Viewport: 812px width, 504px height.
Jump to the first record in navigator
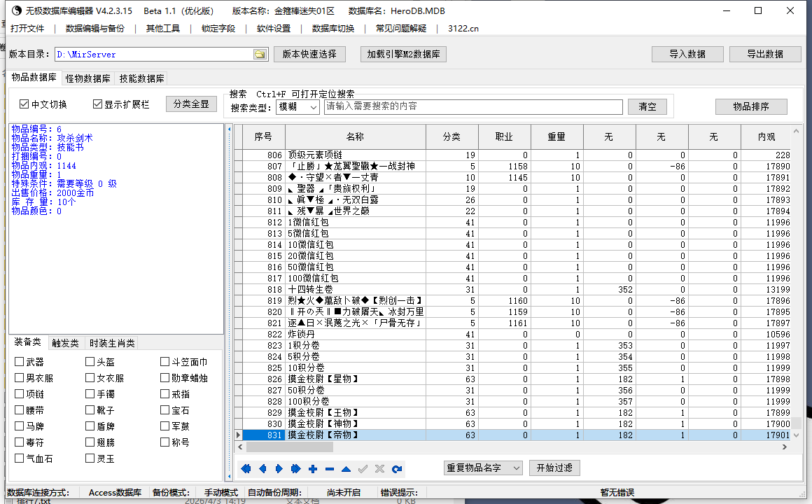click(246, 469)
